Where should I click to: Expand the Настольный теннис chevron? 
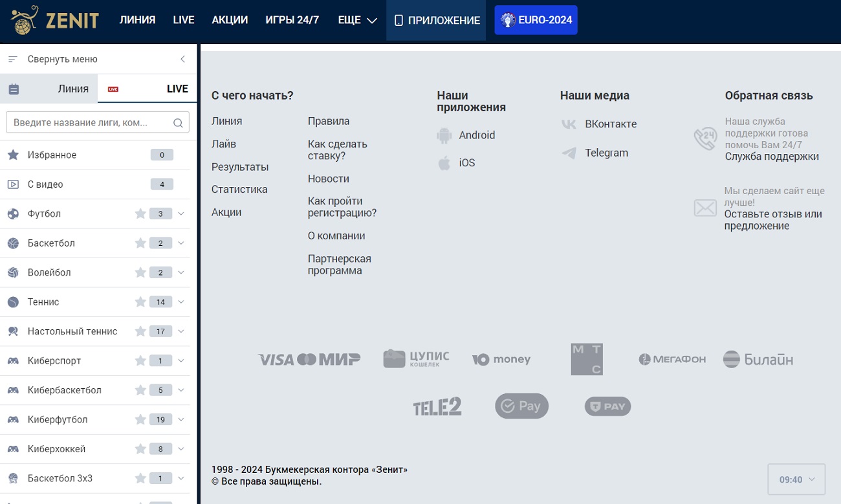click(181, 331)
